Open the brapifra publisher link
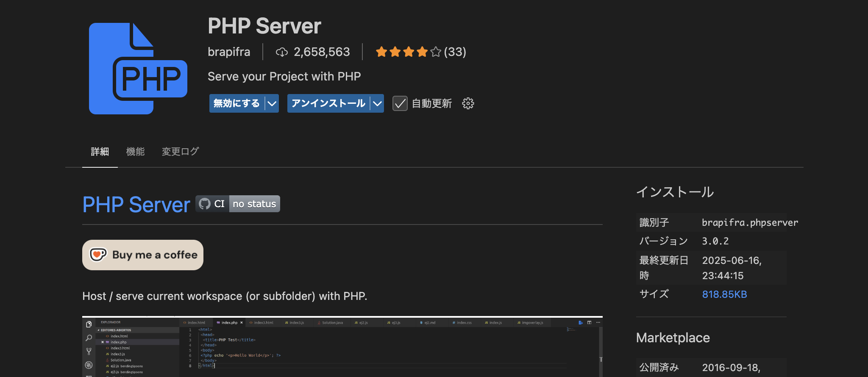868x377 pixels. coord(229,52)
